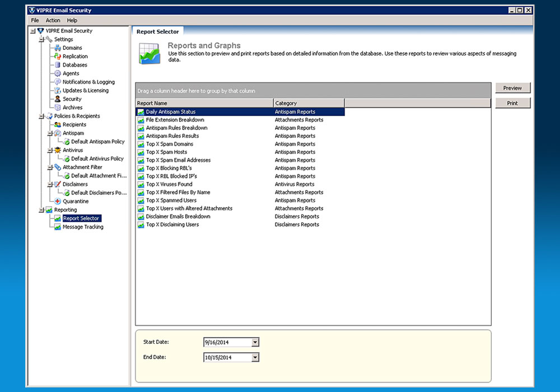The image size is (560, 392).
Task: Click the Security person icon
Action: (x=58, y=99)
